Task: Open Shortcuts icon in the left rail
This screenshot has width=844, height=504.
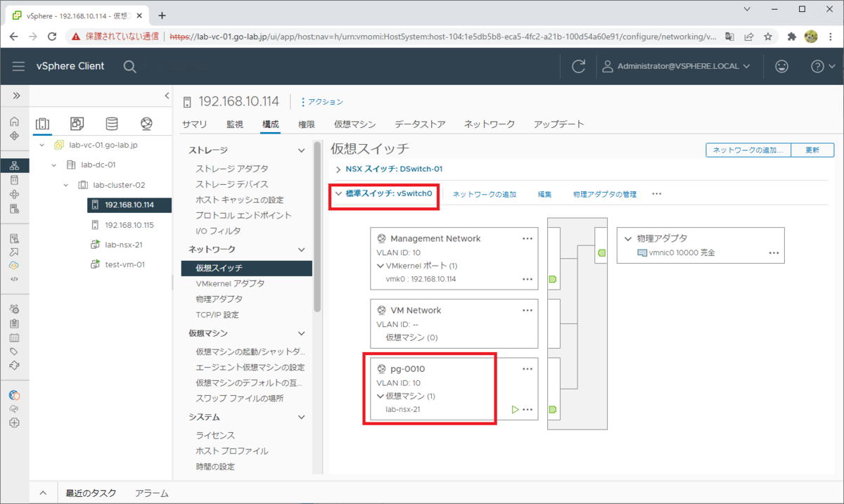Action: pos(15,136)
